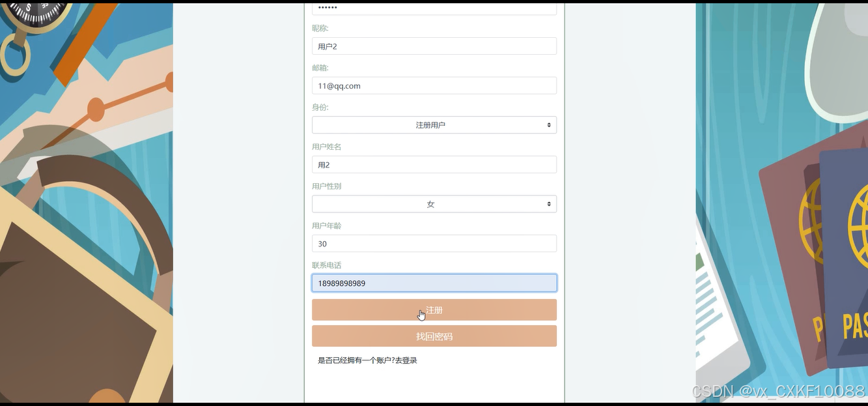Click the 联系电话 label
Image resolution: width=868 pixels, height=406 pixels.
(x=327, y=265)
